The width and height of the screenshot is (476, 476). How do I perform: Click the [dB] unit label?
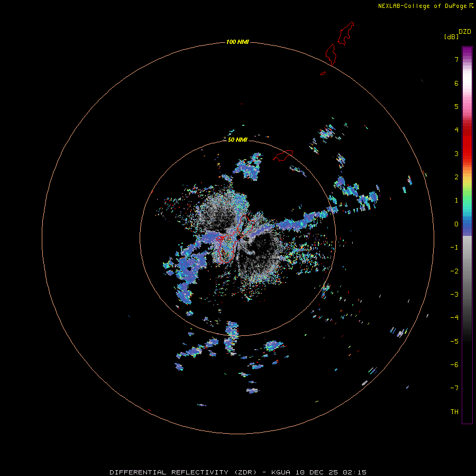pos(451,37)
